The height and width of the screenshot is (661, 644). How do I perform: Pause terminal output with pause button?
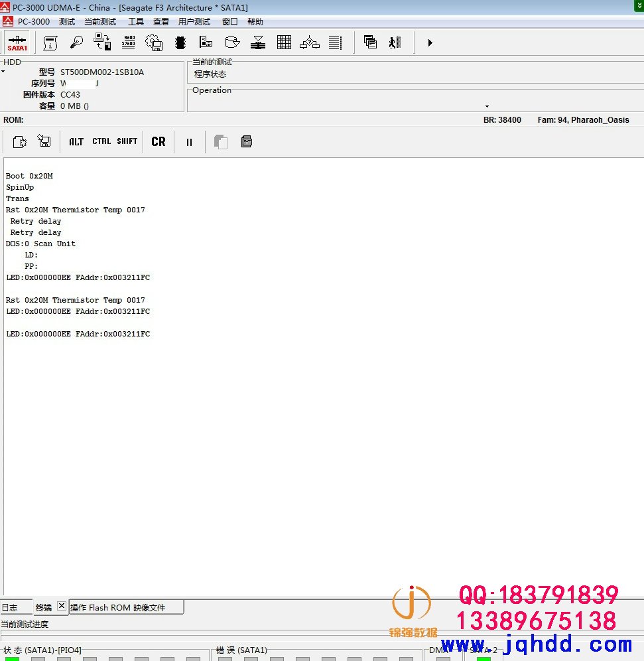click(x=189, y=142)
